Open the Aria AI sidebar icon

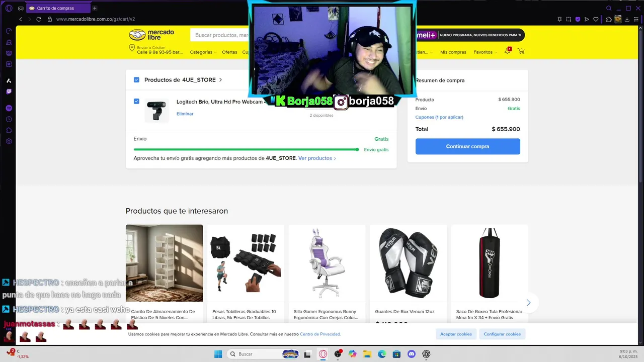click(x=9, y=80)
